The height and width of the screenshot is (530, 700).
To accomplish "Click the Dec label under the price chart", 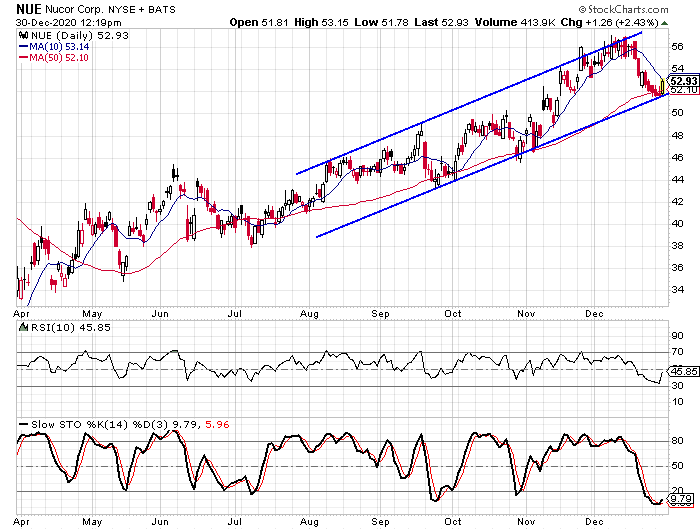I will 594,313.
